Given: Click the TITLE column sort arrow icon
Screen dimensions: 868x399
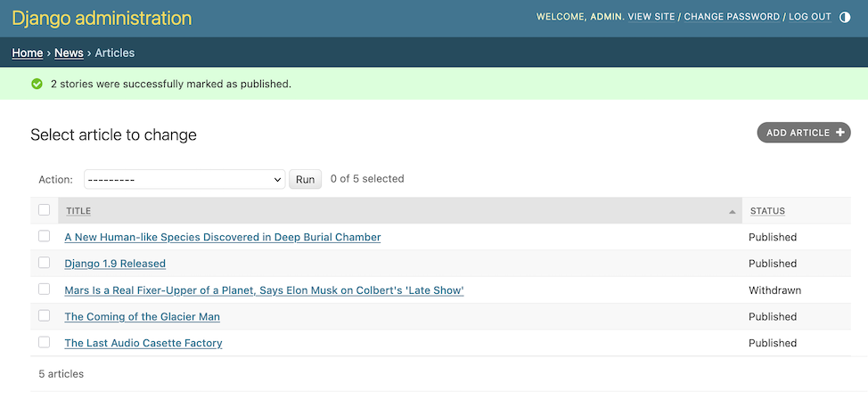Looking at the screenshot, I should [x=733, y=212].
